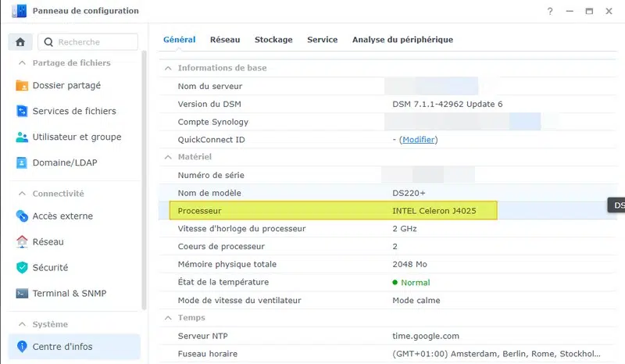The height and width of the screenshot is (364, 625).
Task: Select 2048 Mo memory value
Action: tap(409, 264)
